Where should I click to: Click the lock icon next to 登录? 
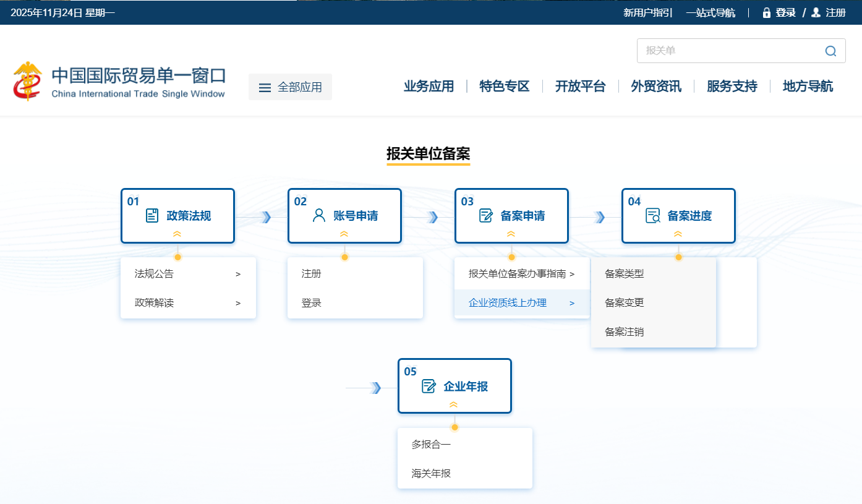point(767,12)
